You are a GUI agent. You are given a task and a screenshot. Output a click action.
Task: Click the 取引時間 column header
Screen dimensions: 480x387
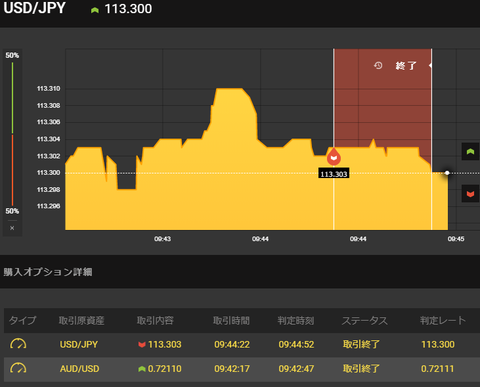pyautogui.click(x=231, y=320)
